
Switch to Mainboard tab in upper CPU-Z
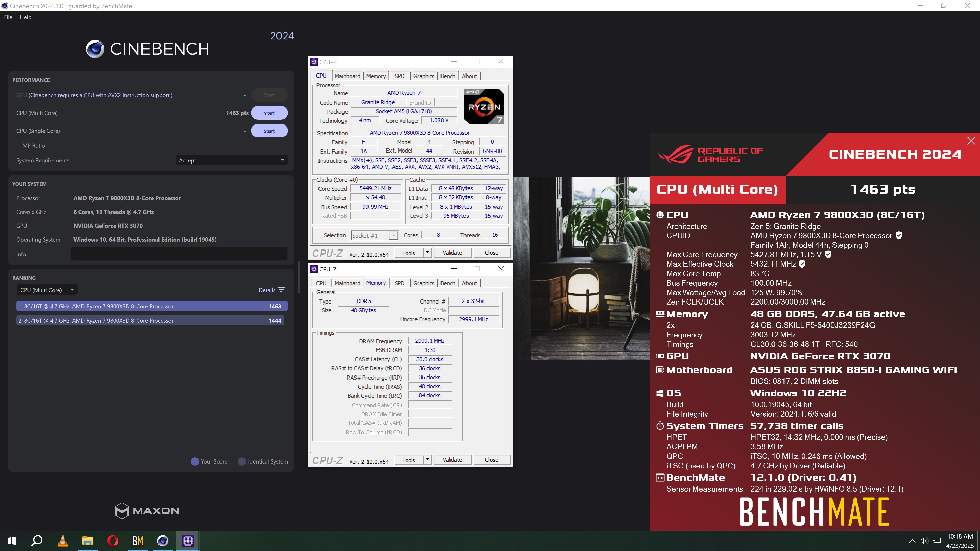point(347,76)
